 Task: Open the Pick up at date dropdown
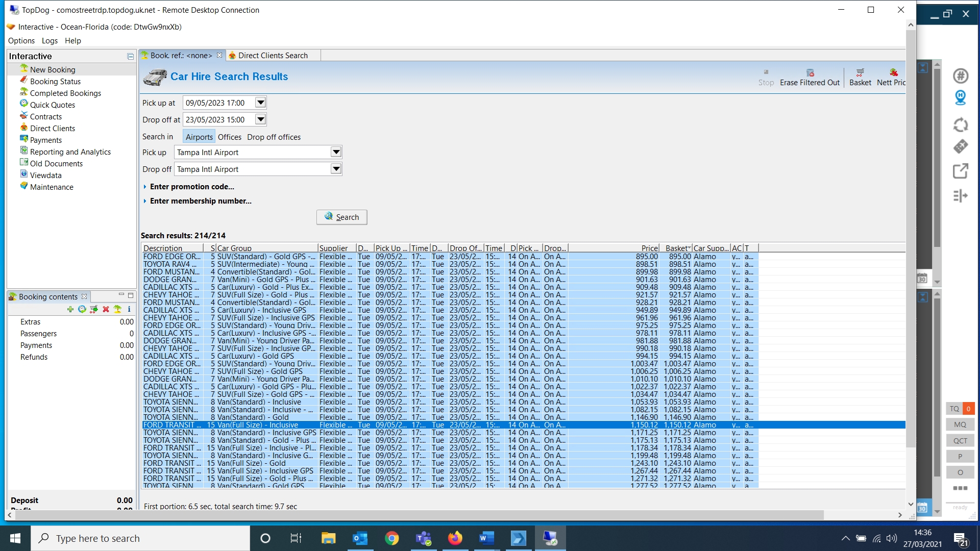coord(260,103)
